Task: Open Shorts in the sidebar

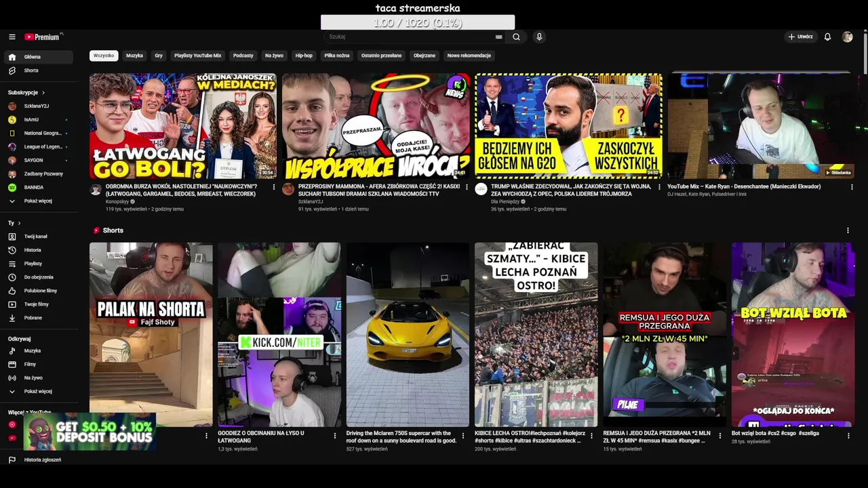Action: [38, 70]
